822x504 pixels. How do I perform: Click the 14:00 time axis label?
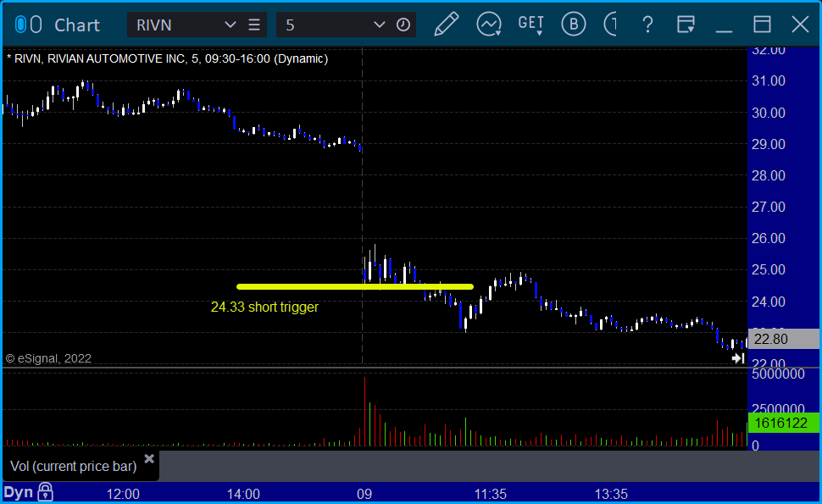(243, 494)
